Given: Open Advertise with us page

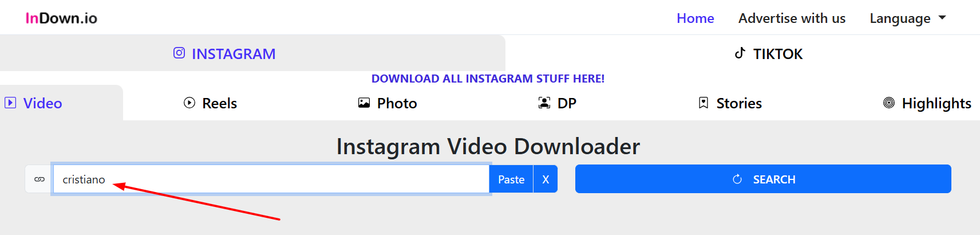Looking at the screenshot, I should coord(792,18).
